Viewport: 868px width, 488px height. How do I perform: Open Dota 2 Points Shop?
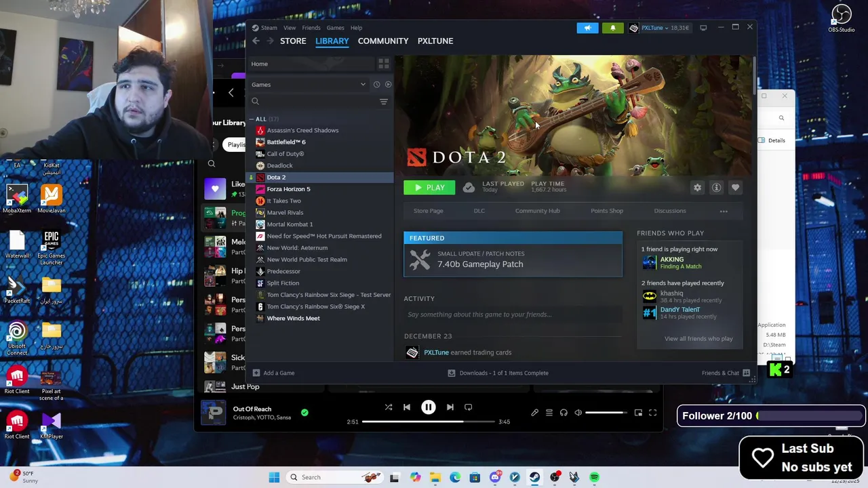(x=607, y=211)
